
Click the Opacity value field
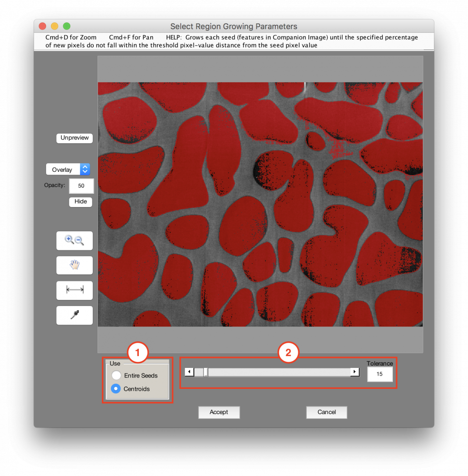tap(81, 186)
